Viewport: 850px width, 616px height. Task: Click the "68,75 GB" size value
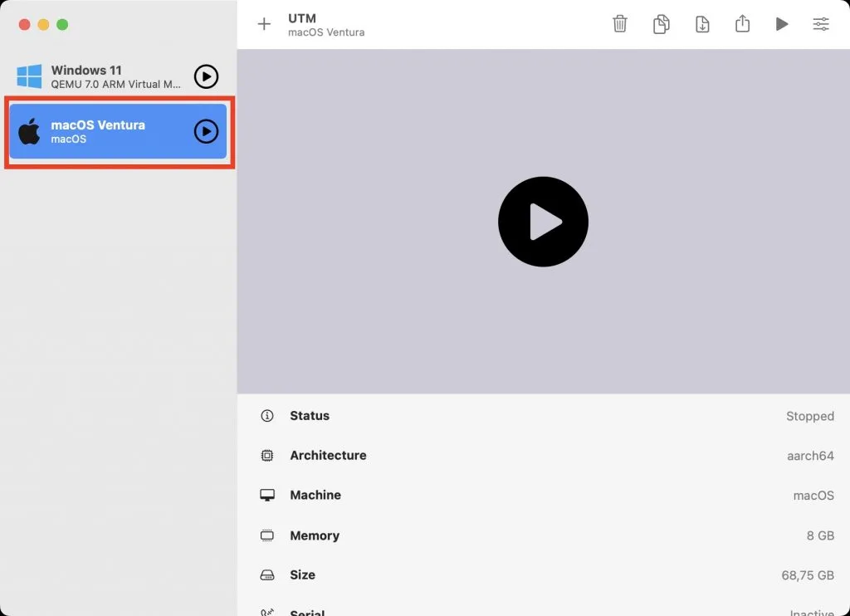pyautogui.click(x=808, y=575)
